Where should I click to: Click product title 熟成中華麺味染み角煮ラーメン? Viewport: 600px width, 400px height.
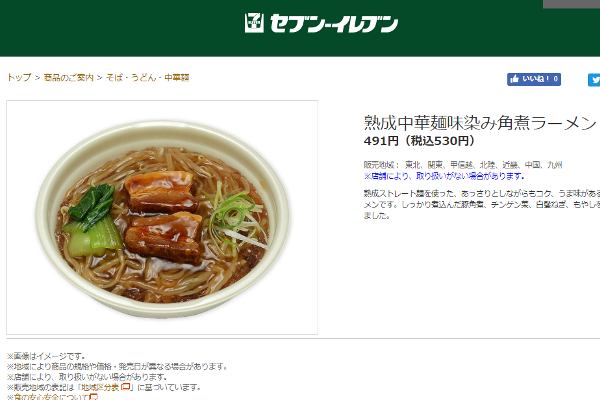coord(480,122)
